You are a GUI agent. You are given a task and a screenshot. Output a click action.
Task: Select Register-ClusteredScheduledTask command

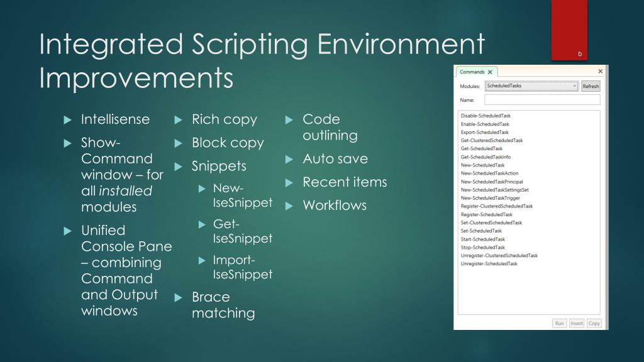click(497, 206)
